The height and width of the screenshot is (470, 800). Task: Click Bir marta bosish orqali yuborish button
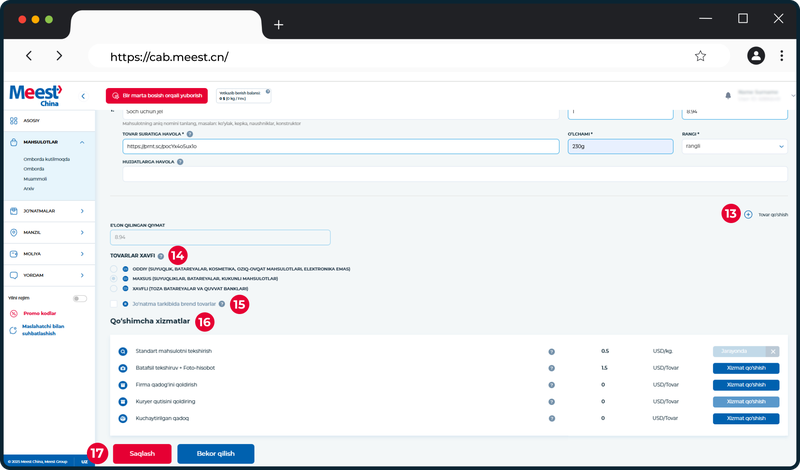coord(157,95)
